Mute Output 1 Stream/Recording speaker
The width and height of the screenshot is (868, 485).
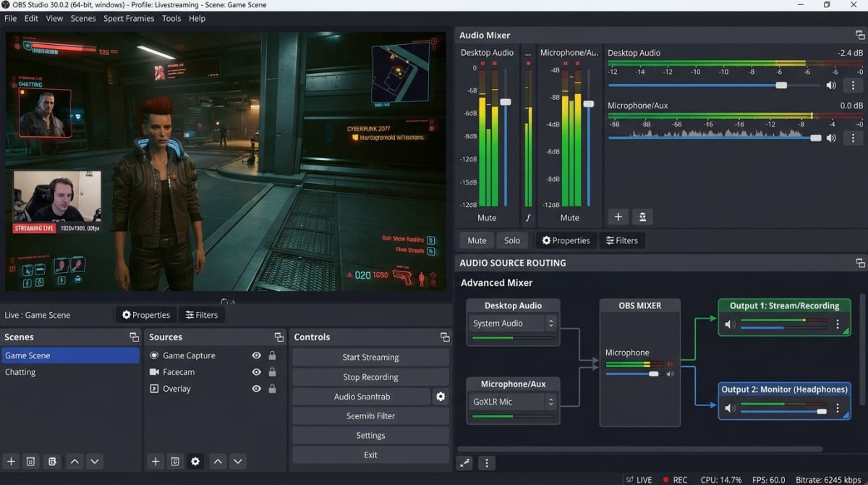click(731, 324)
